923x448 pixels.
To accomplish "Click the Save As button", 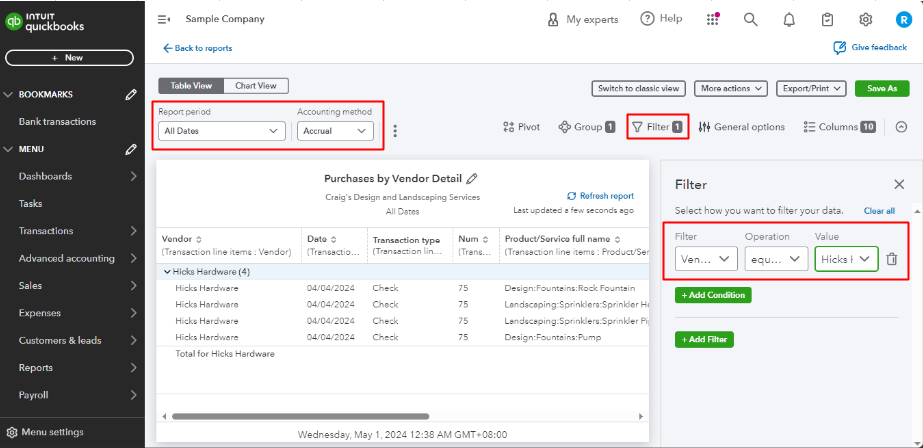I will click(x=882, y=88).
